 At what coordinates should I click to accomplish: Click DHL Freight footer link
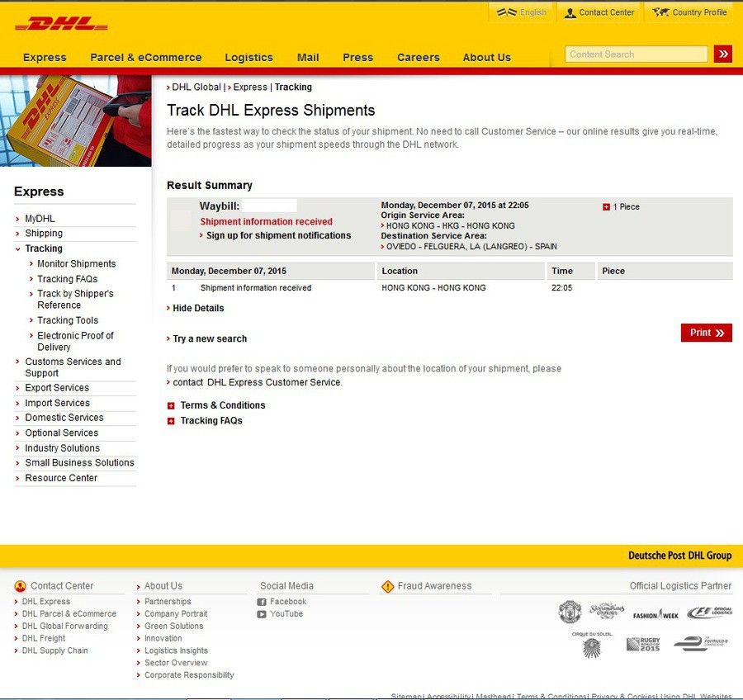point(44,638)
